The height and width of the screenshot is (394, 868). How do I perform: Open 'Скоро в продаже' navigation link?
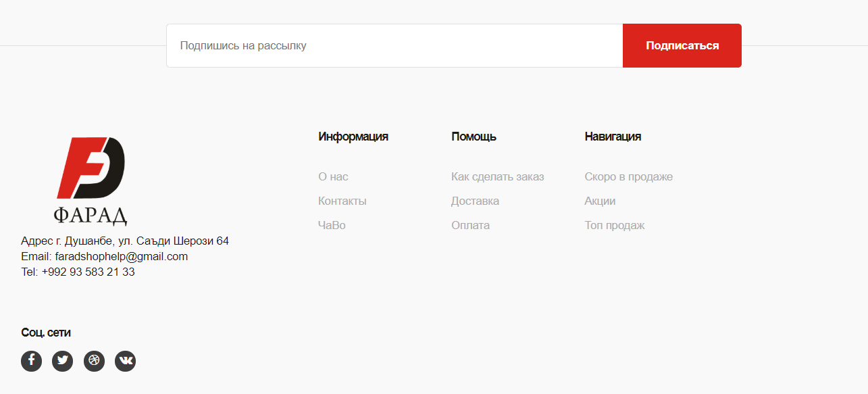[x=628, y=177]
